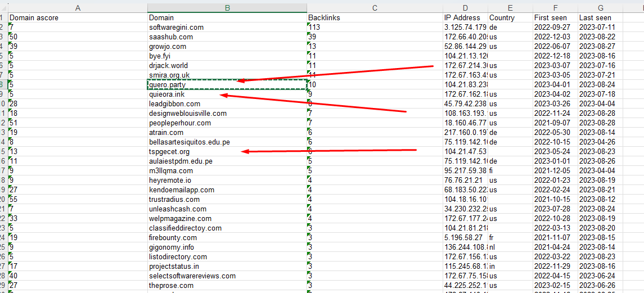Click the 'Last seen' header cell
The image size is (644, 293).
pyautogui.click(x=600, y=17)
